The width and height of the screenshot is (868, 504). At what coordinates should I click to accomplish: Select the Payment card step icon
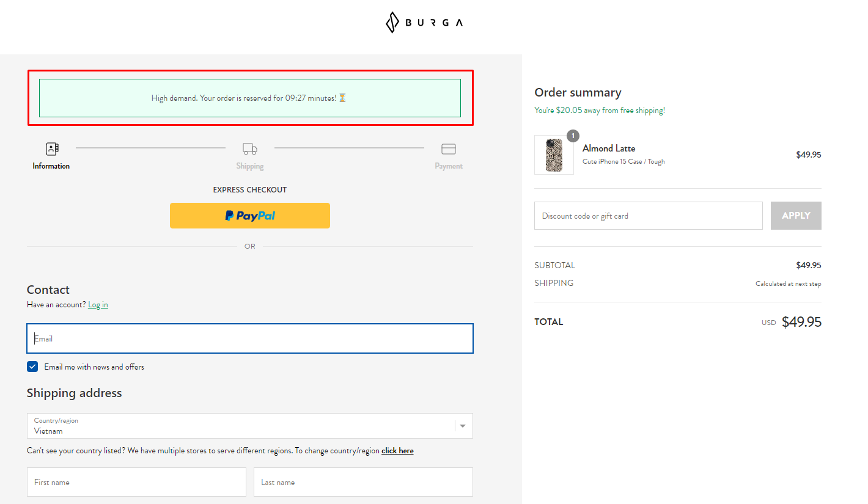449,149
